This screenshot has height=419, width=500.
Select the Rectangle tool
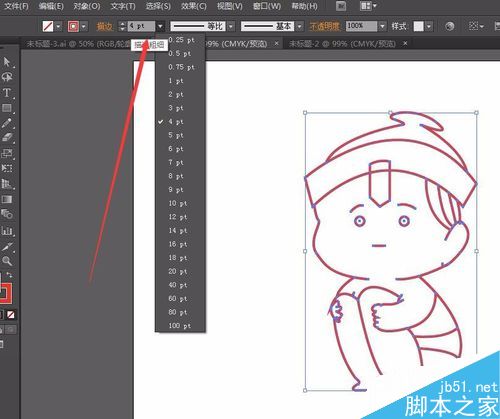tap(7, 108)
